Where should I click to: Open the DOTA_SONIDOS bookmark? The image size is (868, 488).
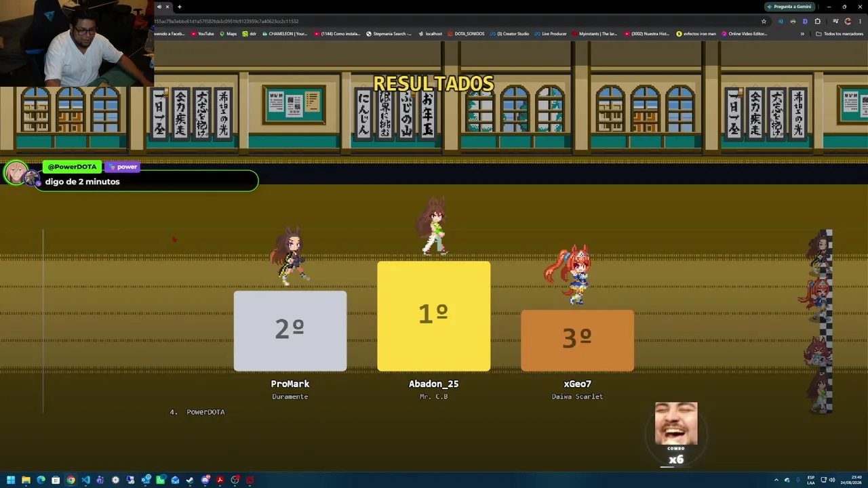tap(466, 34)
